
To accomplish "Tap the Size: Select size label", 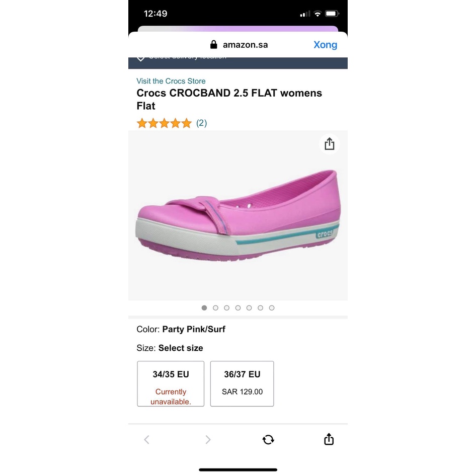I will coord(170,348).
